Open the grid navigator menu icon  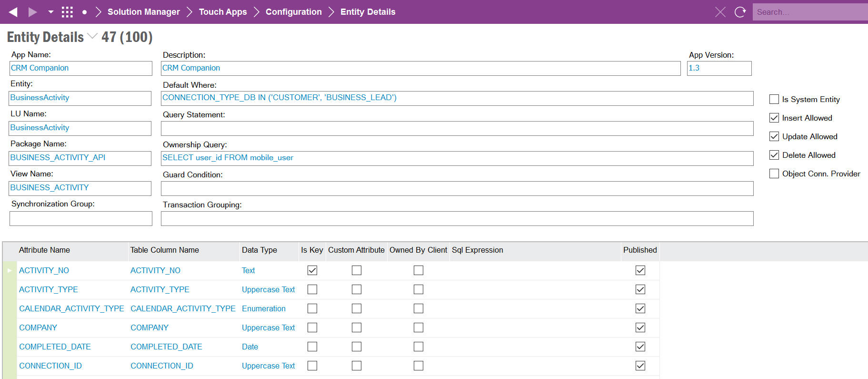[67, 12]
